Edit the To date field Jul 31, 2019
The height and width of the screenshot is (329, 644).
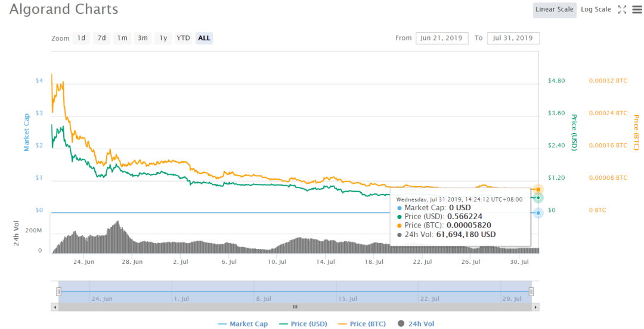point(513,38)
